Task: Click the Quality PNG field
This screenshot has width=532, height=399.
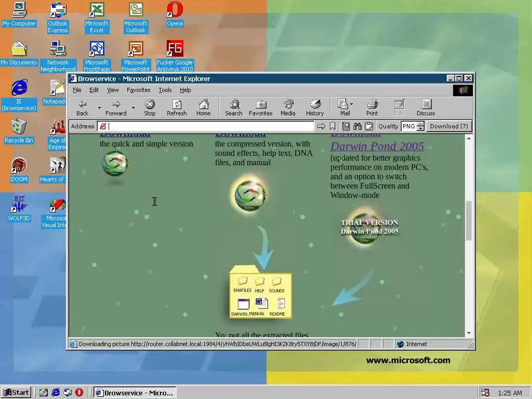Action: (409, 126)
